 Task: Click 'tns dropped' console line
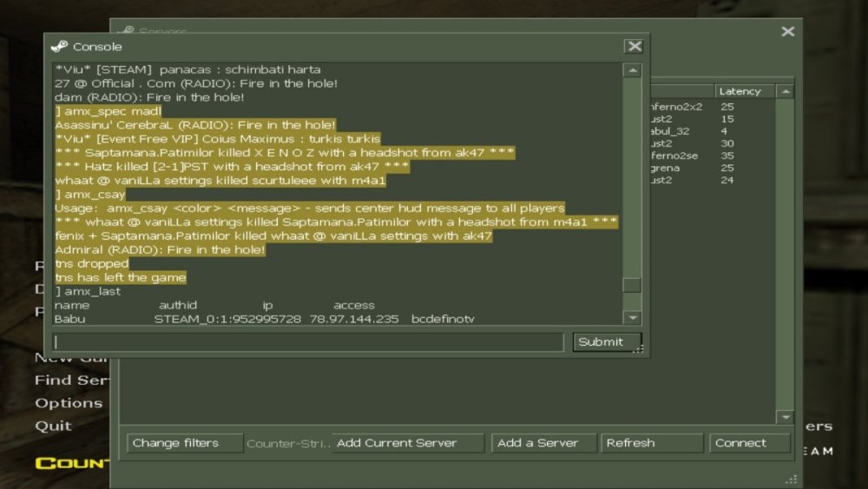click(92, 263)
